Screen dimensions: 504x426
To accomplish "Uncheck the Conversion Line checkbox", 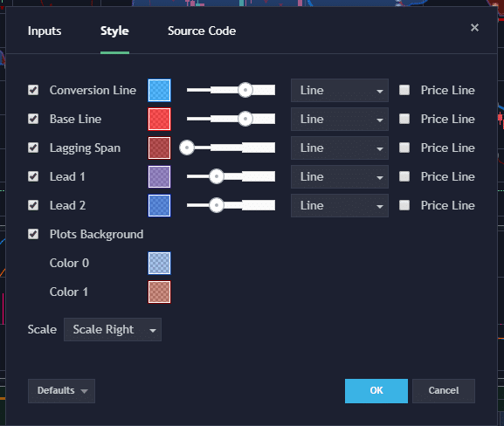I will [x=33, y=90].
